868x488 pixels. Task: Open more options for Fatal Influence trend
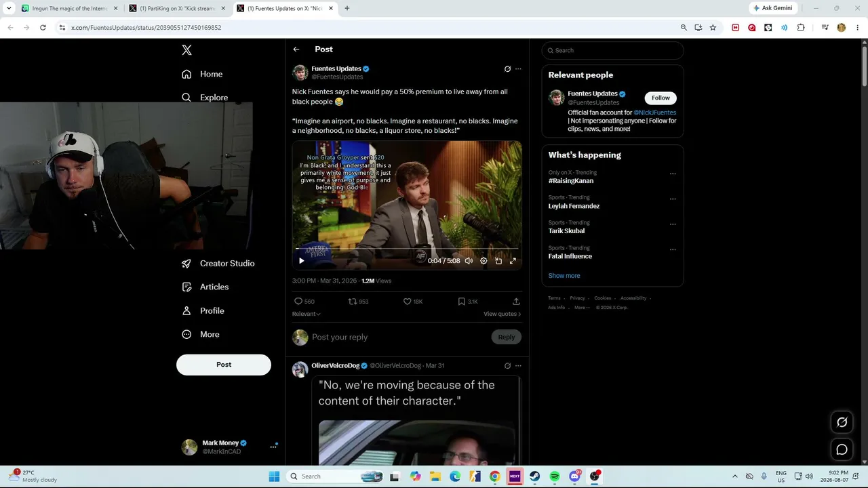click(673, 249)
